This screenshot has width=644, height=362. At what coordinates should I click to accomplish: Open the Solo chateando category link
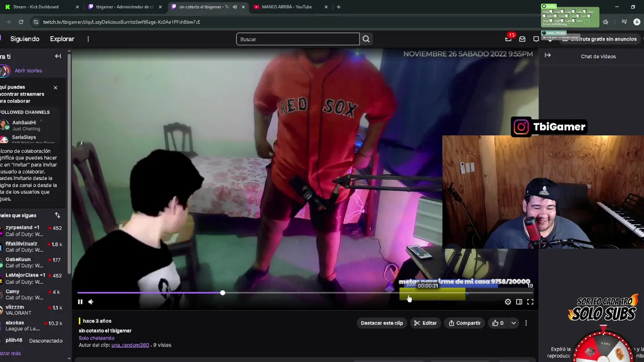click(x=96, y=338)
